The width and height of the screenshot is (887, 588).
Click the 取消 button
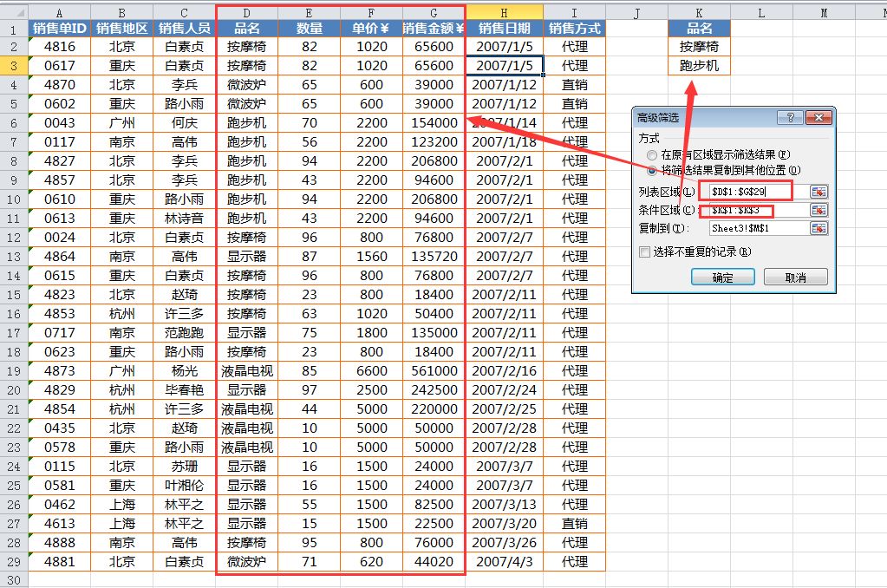tap(795, 278)
